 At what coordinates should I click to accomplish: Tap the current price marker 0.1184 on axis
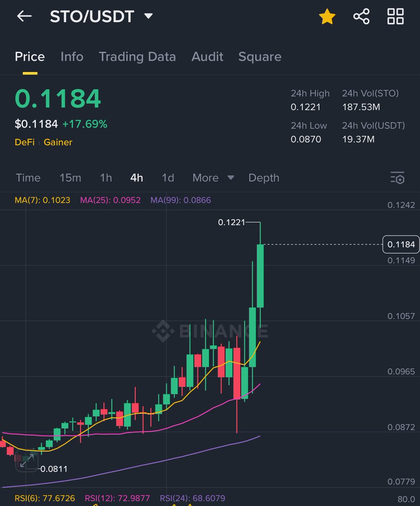pyautogui.click(x=401, y=244)
